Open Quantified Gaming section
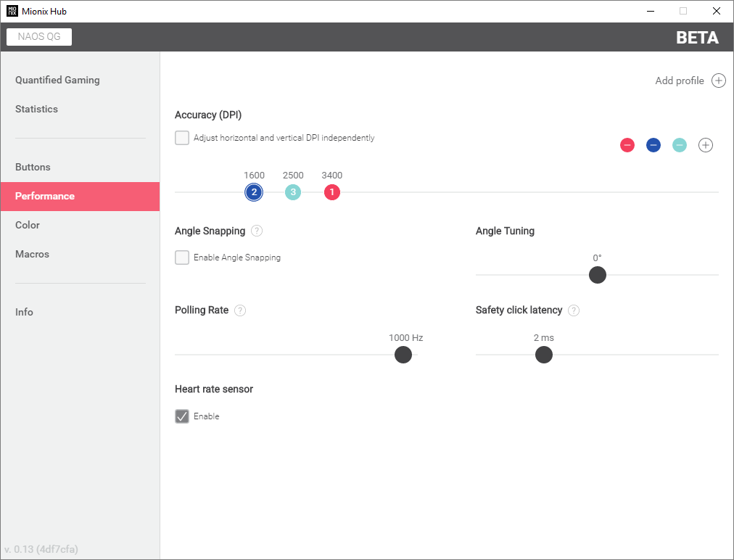Viewport: 734px width, 560px height. pos(57,80)
